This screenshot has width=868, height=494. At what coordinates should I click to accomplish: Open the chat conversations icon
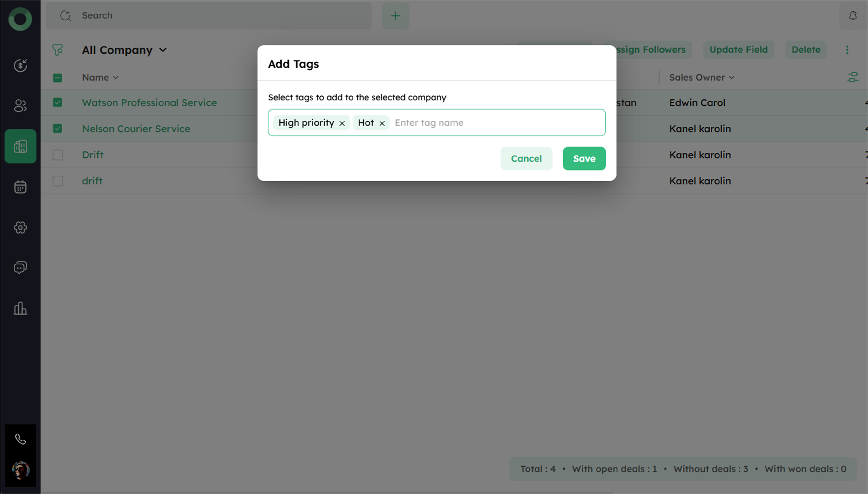coord(20,267)
